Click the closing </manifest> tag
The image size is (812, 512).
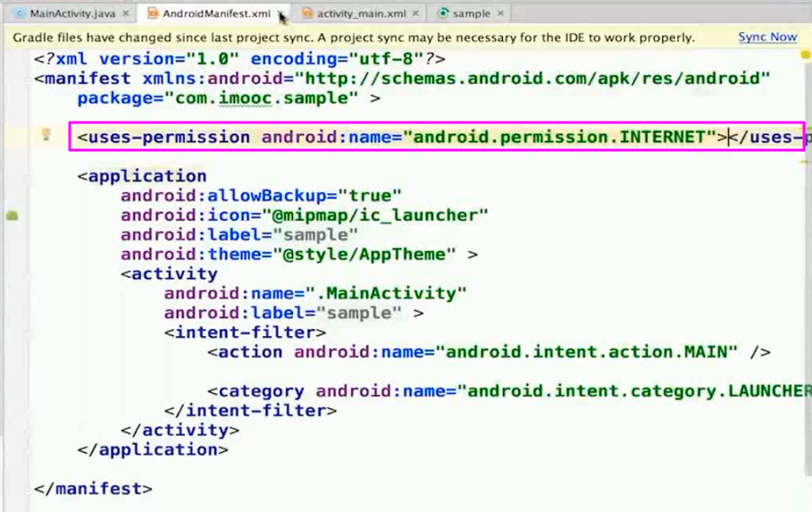pos(93,489)
